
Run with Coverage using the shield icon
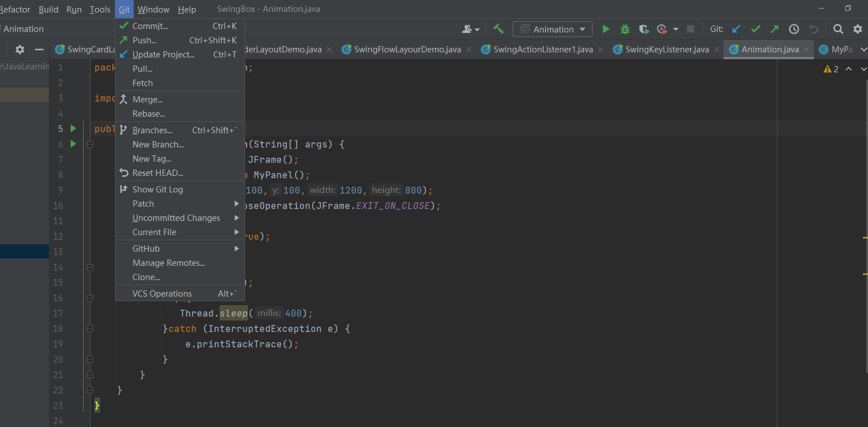(644, 29)
